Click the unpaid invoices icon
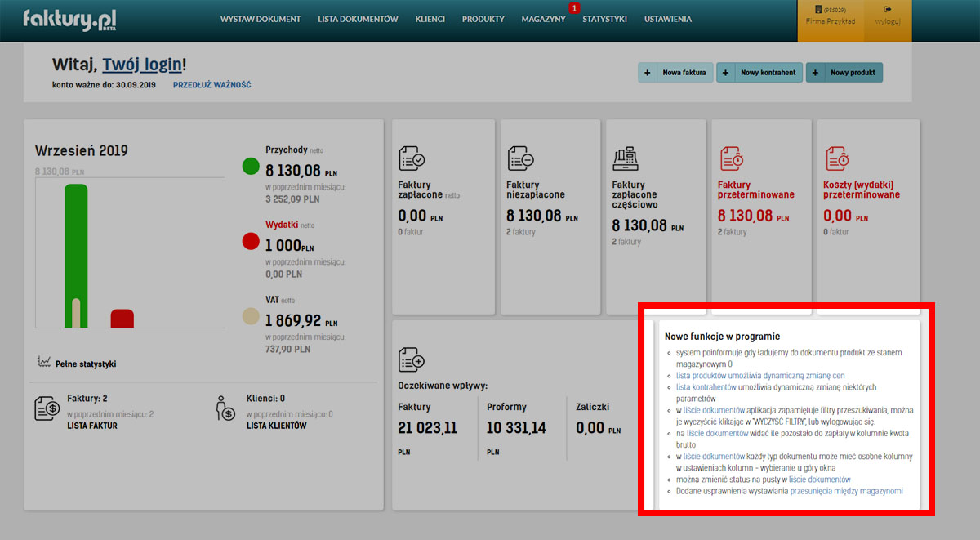 (520, 158)
